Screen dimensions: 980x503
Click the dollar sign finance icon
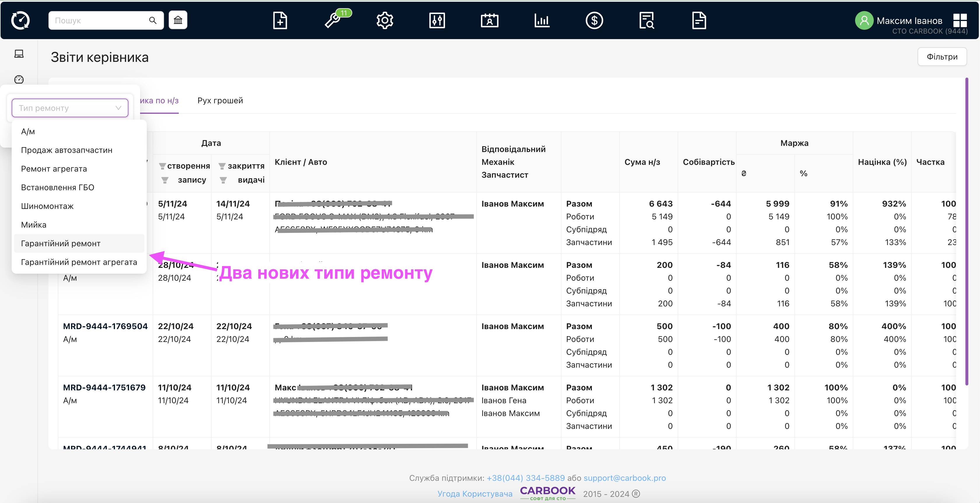click(x=594, y=20)
